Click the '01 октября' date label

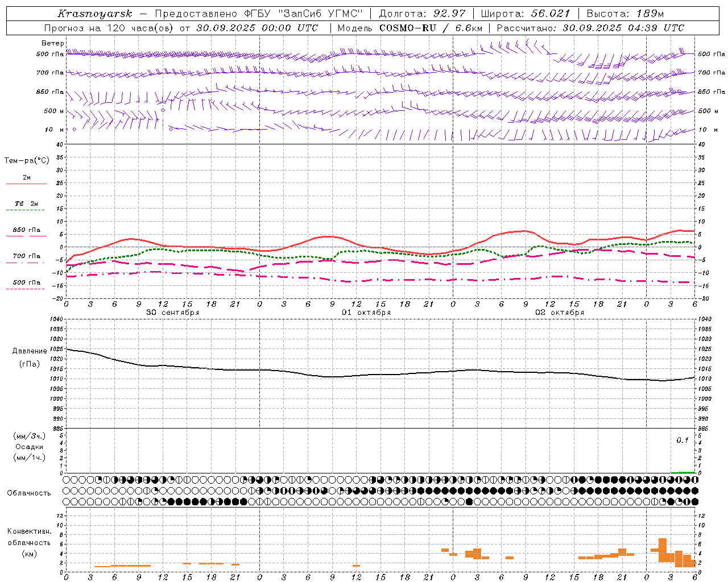[x=366, y=312]
